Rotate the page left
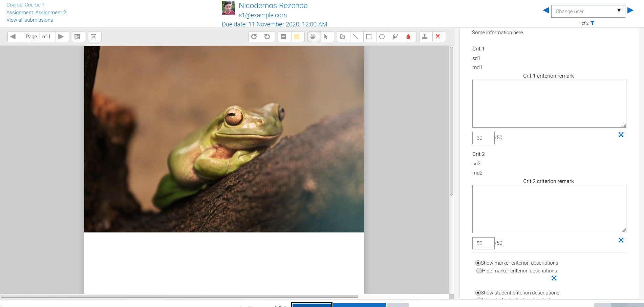Image resolution: width=644 pixels, height=307 pixels. pyautogui.click(x=255, y=37)
